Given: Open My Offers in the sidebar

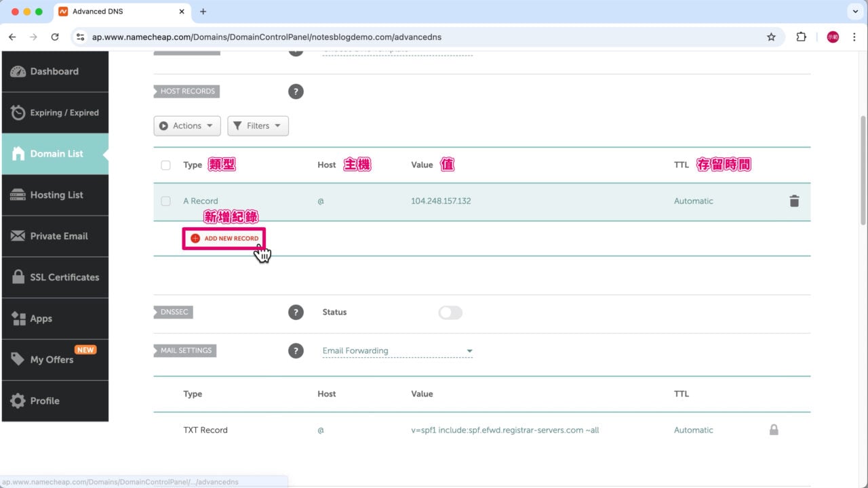Looking at the screenshot, I should pyautogui.click(x=55, y=360).
